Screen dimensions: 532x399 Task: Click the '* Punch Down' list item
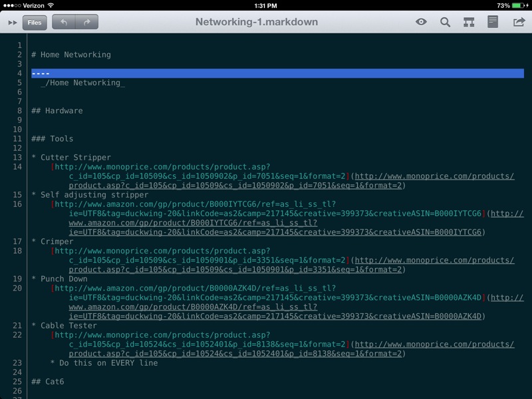(60, 279)
